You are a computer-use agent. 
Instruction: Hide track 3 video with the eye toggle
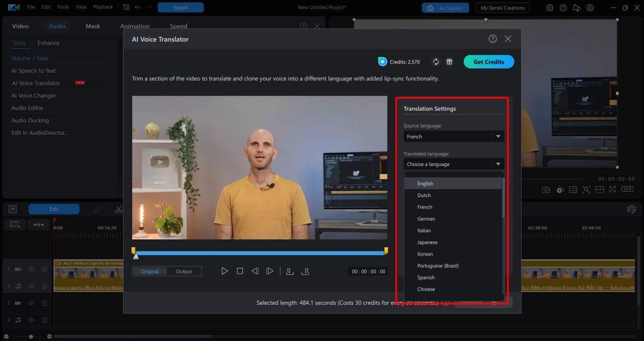[x=31, y=269]
